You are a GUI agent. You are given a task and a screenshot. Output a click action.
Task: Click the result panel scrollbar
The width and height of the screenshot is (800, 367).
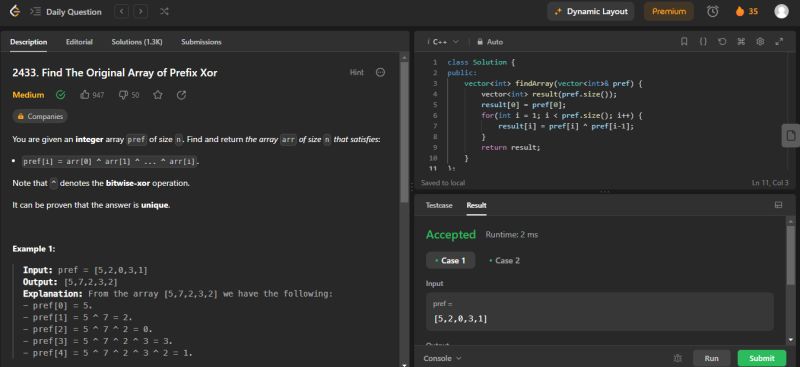click(x=791, y=255)
